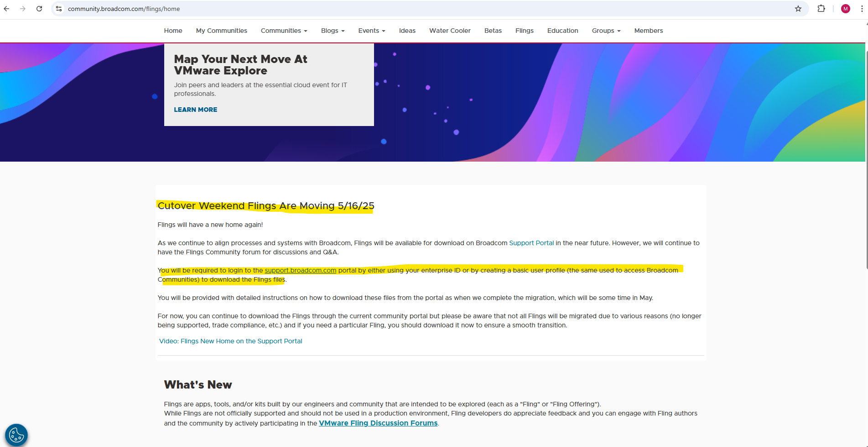Open the Chrome three-dot menu
Image resolution: width=868 pixels, height=447 pixels.
[x=862, y=9]
